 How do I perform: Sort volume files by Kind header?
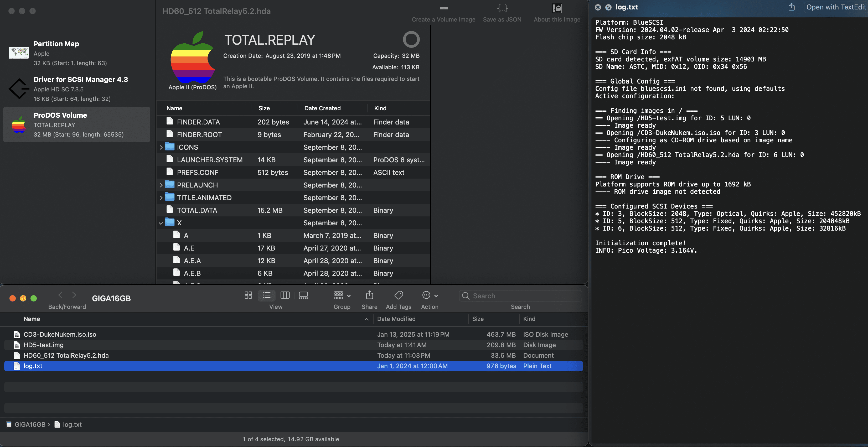(x=380, y=108)
